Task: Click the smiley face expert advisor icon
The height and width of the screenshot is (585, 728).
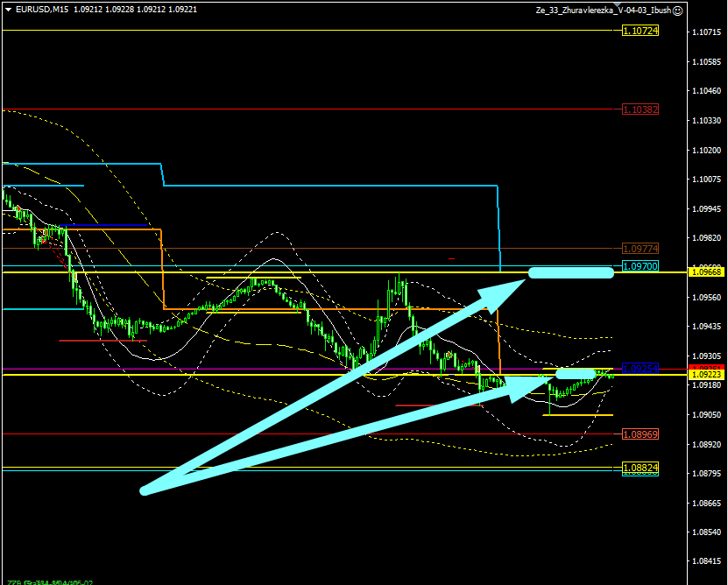Action: coord(678,11)
